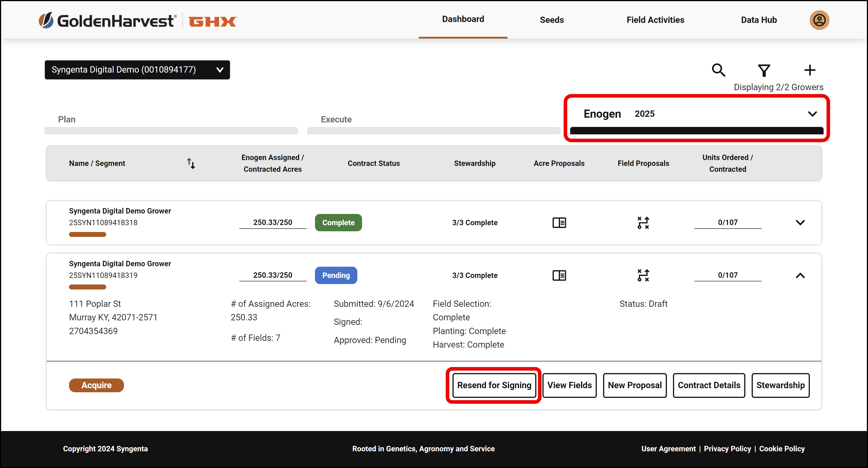The image size is (868, 468).
Task: Click units 0/107 for 25SYN11089418319
Action: [728, 275]
